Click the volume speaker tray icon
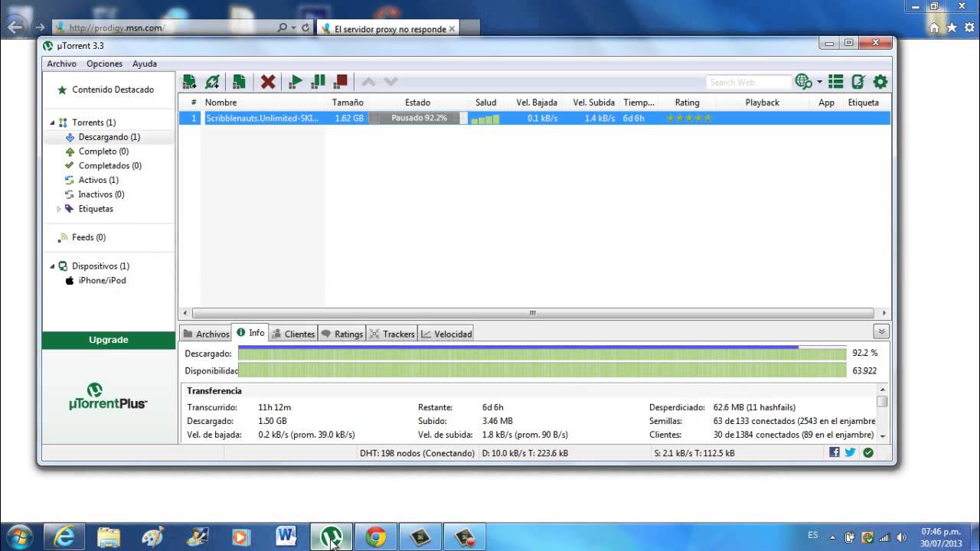Screen dimensions: 980x551 coord(902,537)
